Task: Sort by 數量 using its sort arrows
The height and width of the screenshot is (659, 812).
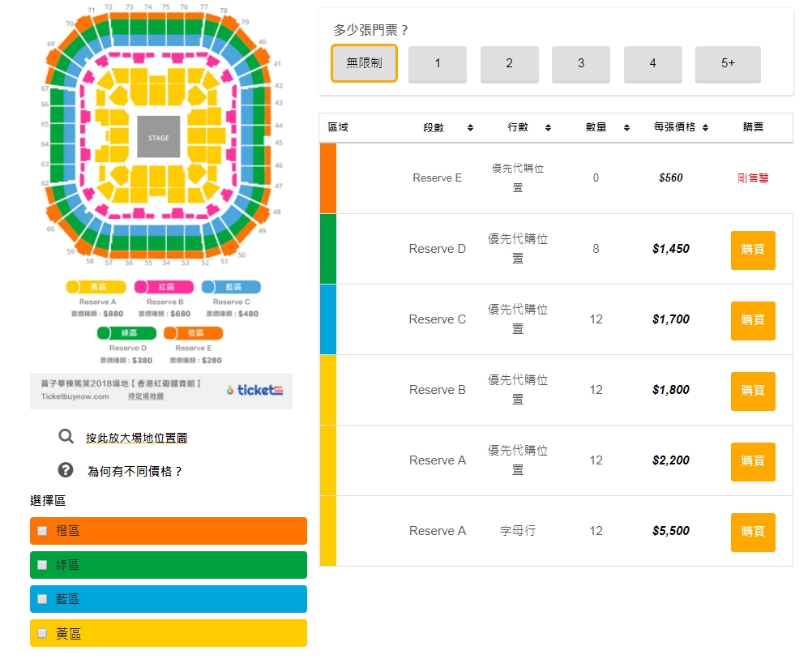Action: coord(626,127)
